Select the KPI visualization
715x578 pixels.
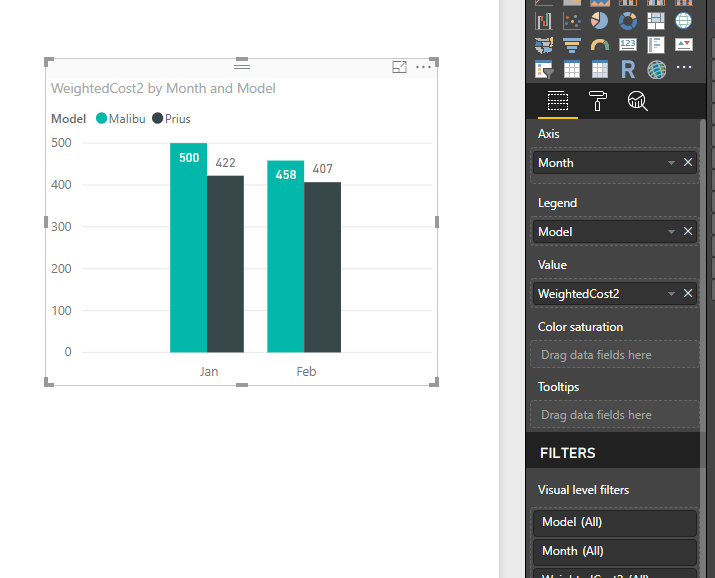pyautogui.click(x=684, y=45)
